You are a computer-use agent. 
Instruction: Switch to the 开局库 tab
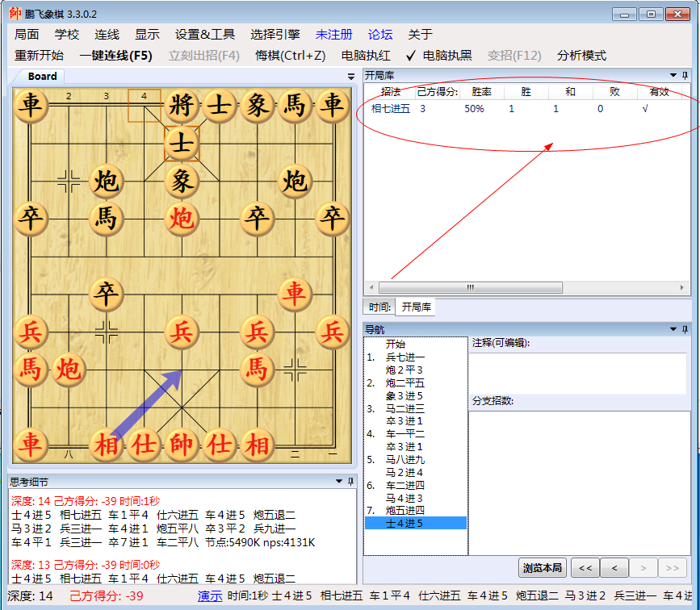pyautogui.click(x=416, y=307)
